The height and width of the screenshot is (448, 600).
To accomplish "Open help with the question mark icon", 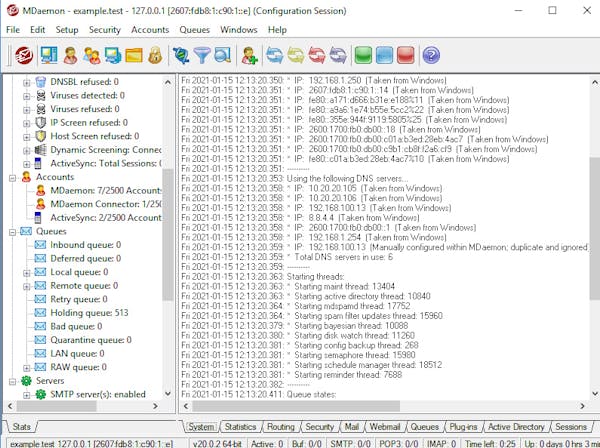I will click(431, 55).
